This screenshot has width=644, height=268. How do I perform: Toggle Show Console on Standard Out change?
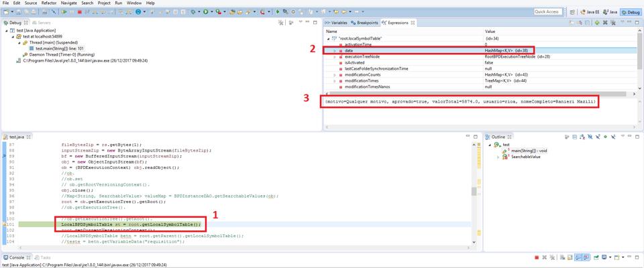[578, 257]
